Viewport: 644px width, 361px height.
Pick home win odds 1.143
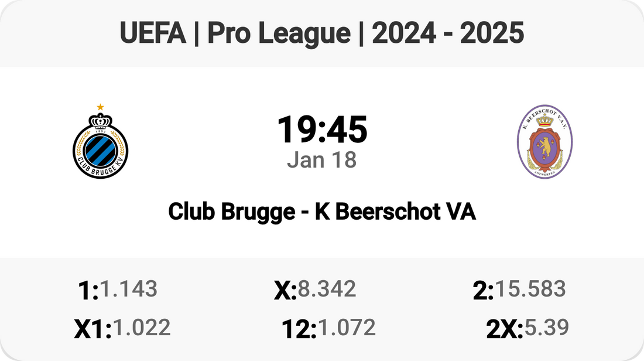coord(128,288)
